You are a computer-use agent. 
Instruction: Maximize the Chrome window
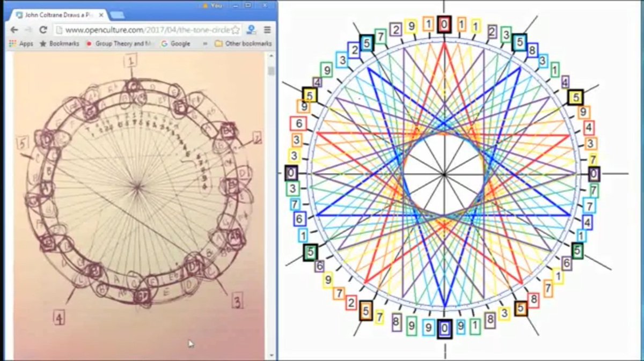coord(248,5)
